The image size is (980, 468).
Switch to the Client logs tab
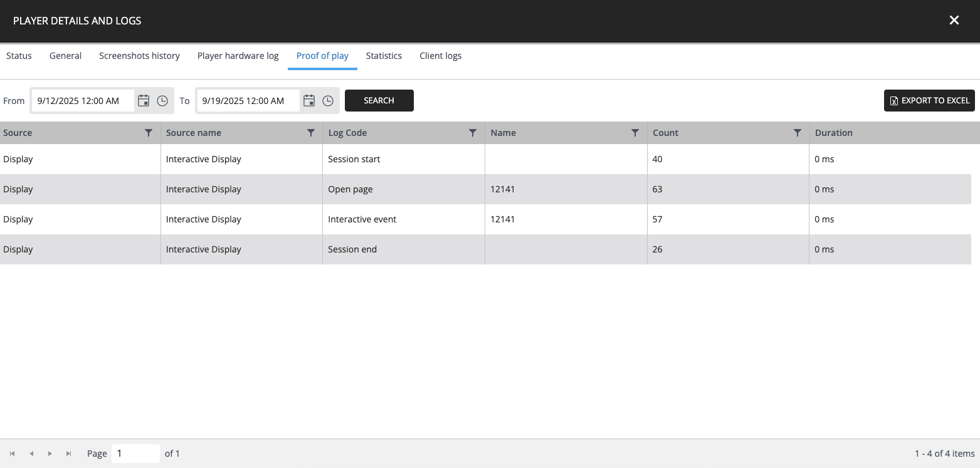click(x=440, y=56)
